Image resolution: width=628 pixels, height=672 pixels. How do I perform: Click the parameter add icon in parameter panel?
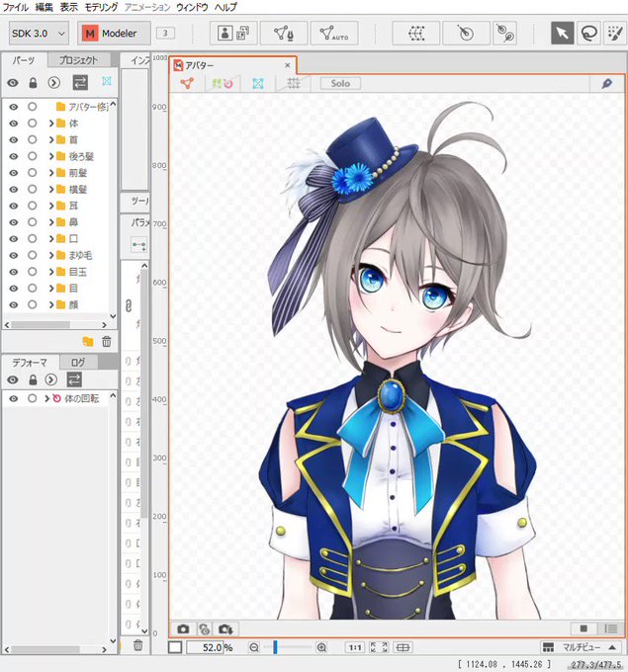(x=138, y=245)
